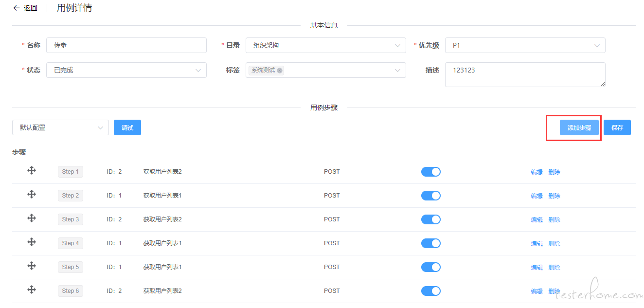
Task: Open the 优先级 dropdown showing P1
Action: click(x=525, y=45)
